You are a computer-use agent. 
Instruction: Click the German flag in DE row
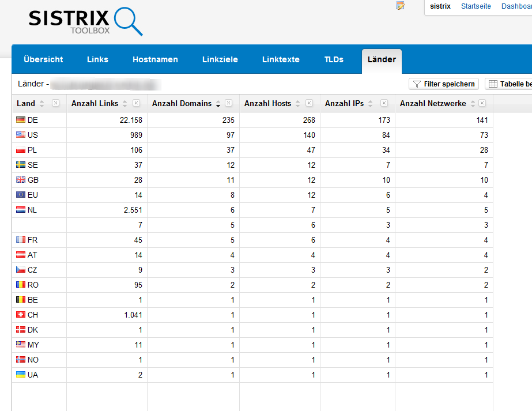[21, 120]
